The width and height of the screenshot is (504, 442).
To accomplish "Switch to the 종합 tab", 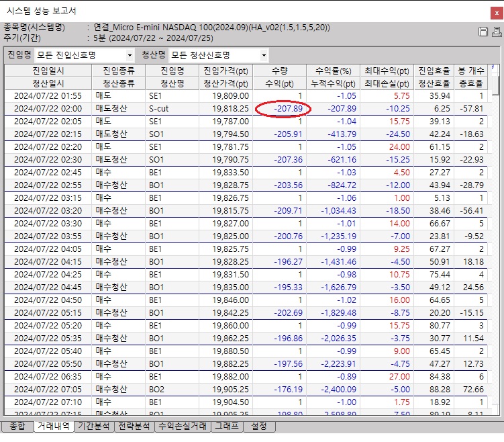I will (17, 426).
